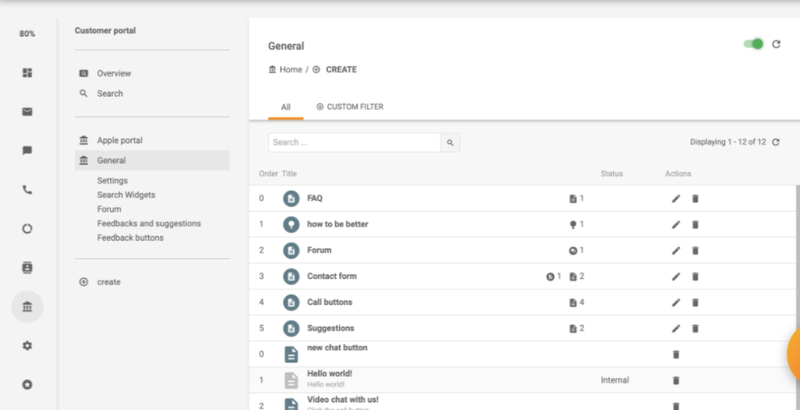Open the settings gear icon in sidebar
Image resolution: width=800 pixels, height=410 pixels.
pyautogui.click(x=27, y=345)
